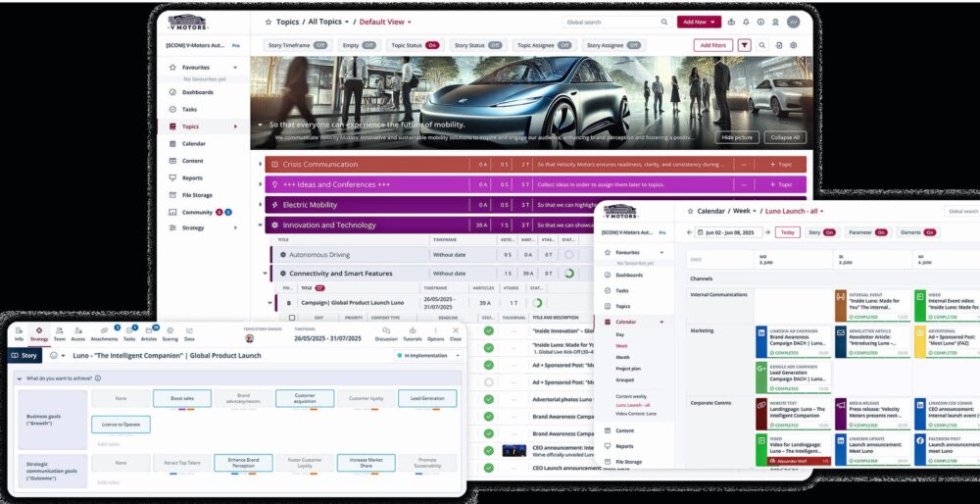Click magnifier icon in Global search field
Screen dimensions: 980x504
(664, 22)
